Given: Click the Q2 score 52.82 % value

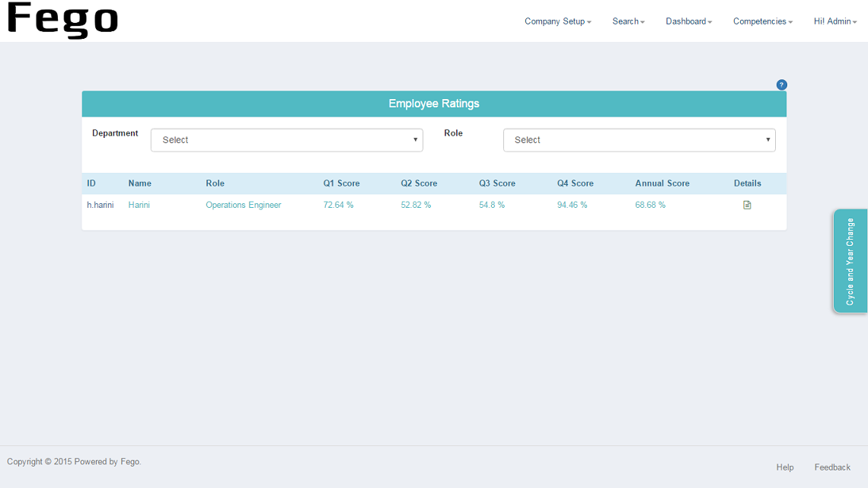Looking at the screenshot, I should pyautogui.click(x=416, y=205).
